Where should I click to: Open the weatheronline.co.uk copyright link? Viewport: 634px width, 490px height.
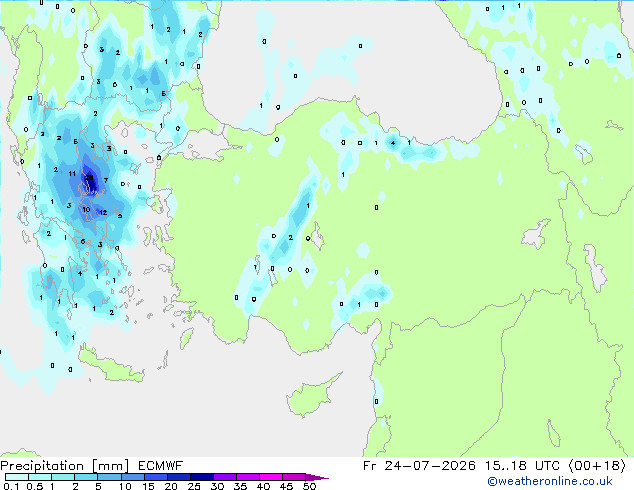(x=549, y=481)
